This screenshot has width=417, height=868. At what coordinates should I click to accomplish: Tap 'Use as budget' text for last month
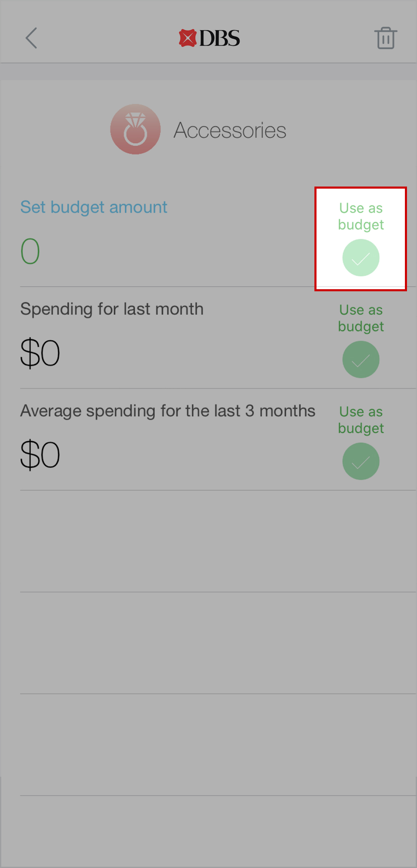coord(361,318)
